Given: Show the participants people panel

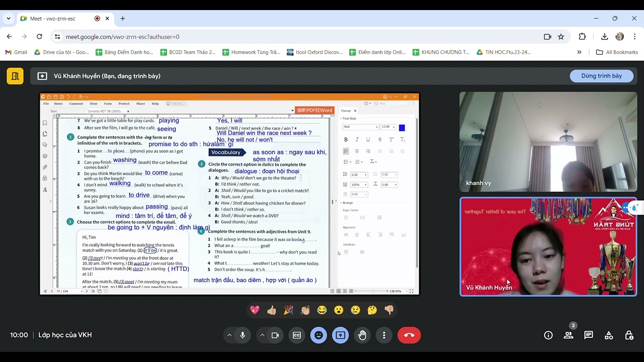Looking at the screenshot, I should [569, 335].
